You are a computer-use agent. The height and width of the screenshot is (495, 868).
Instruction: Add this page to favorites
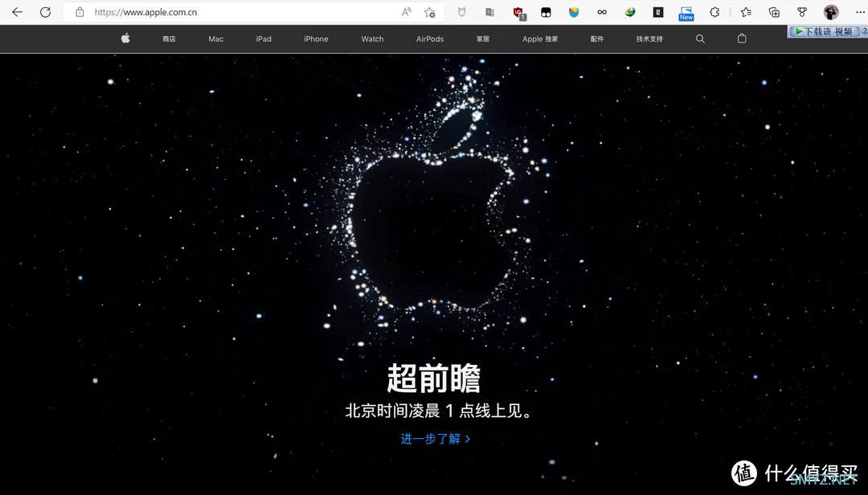pyautogui.click(x=429, y=12)
